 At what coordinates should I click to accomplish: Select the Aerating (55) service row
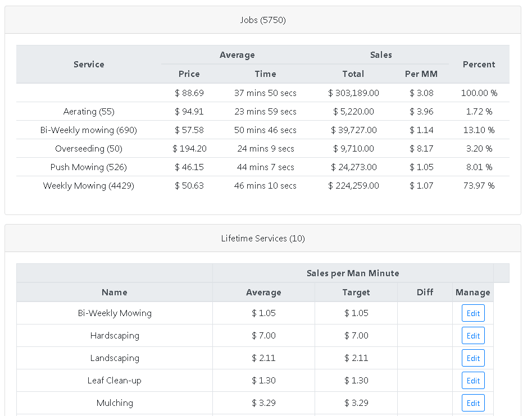[x=89, y=112]
